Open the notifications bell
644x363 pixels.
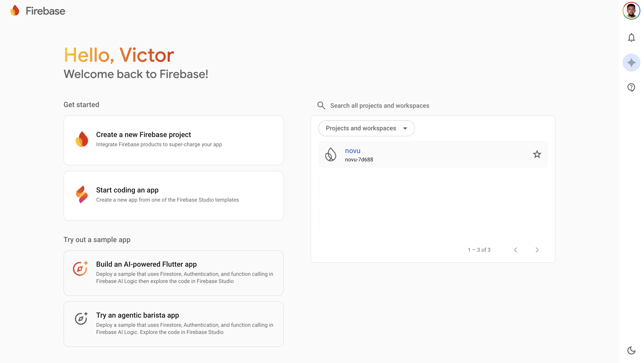[x=631, y=38]
